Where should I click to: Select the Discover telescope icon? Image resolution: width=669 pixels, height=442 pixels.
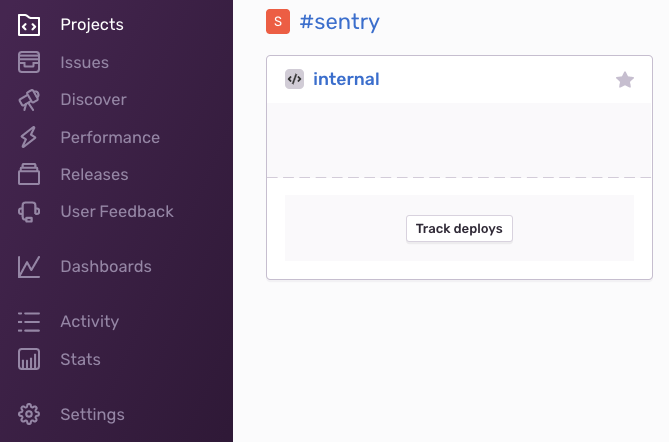29,100
